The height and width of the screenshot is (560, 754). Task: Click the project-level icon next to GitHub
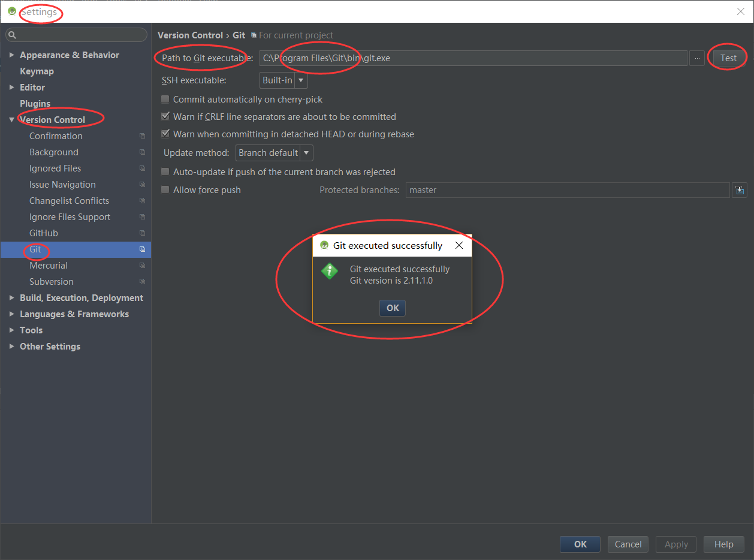click(x=142, y=233)
